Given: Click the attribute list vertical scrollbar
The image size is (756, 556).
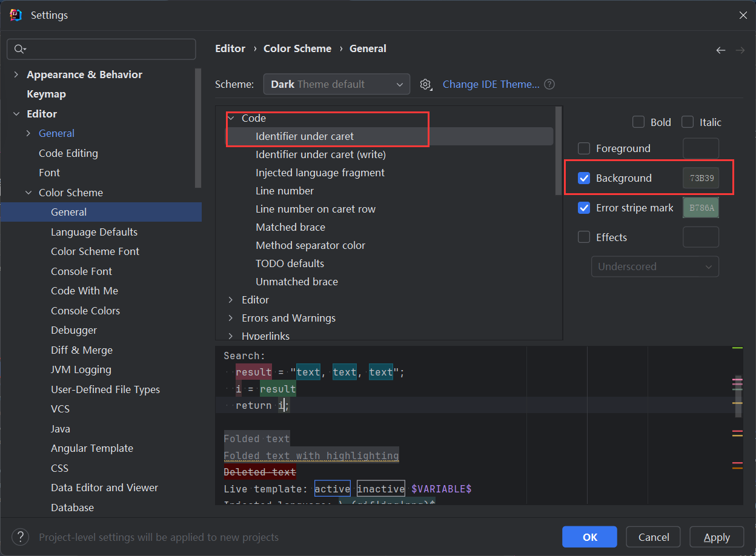Looking at the screenshot, I should tap(559, 151).
